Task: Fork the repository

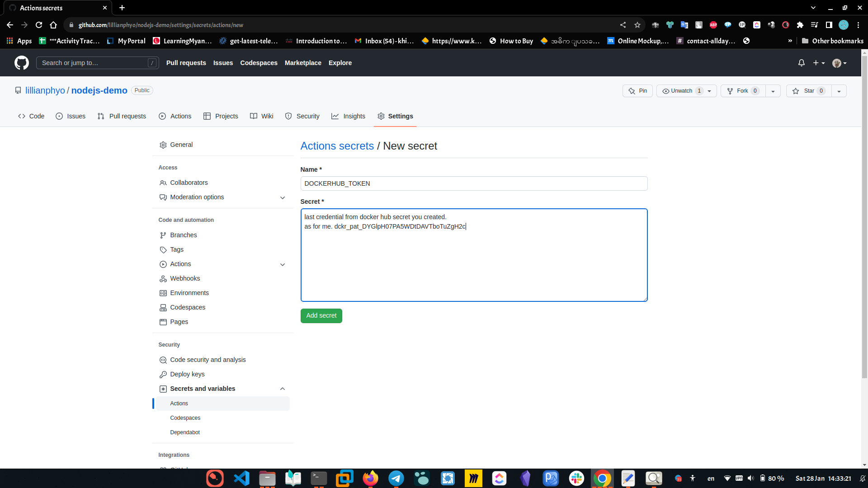Action: [x=742, y=91]
